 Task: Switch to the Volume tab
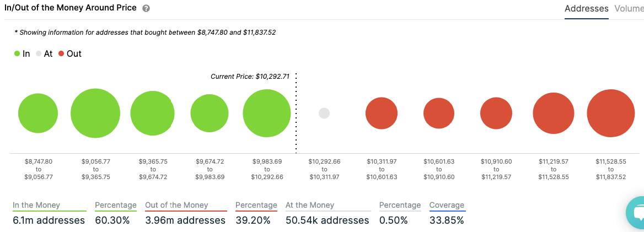click(629, 9)
